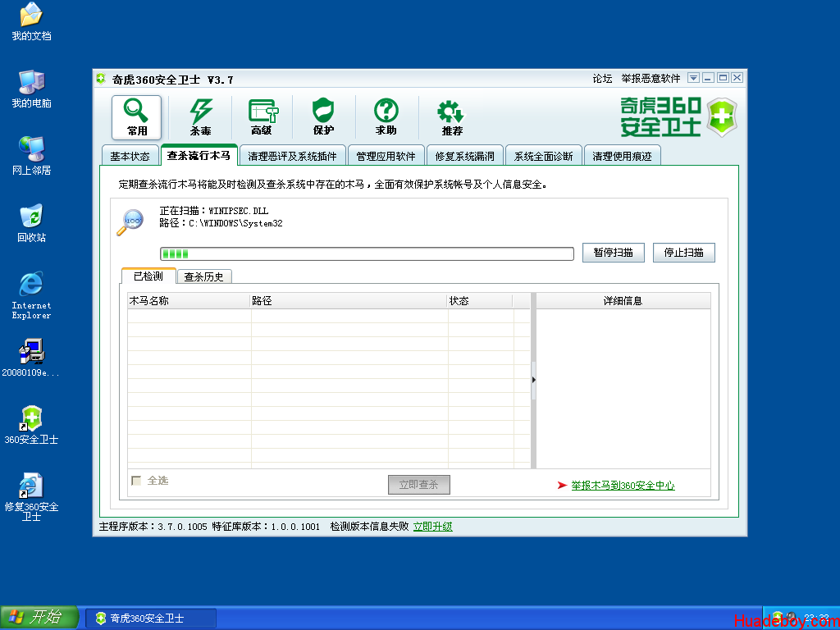Viewport: 840px width, 630px height.
Task: Click the scan progress bar
Action: (x=367, y=253)
